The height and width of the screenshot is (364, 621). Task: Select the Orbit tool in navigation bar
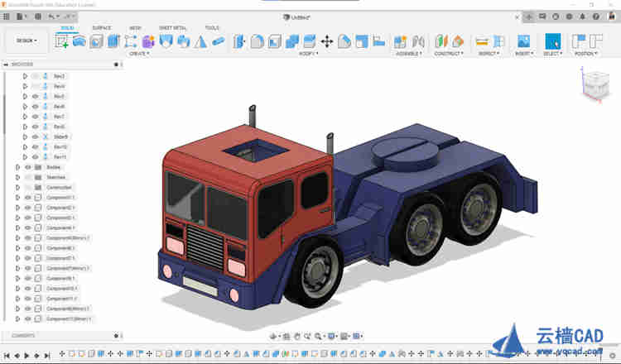pyautogui.click(x=273, y=337)
